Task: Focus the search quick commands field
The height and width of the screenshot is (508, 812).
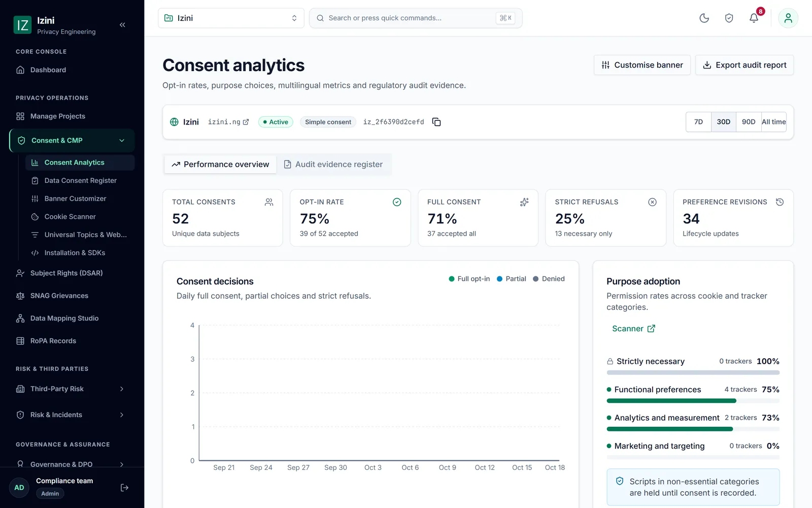Action: (x=415, y=18)
